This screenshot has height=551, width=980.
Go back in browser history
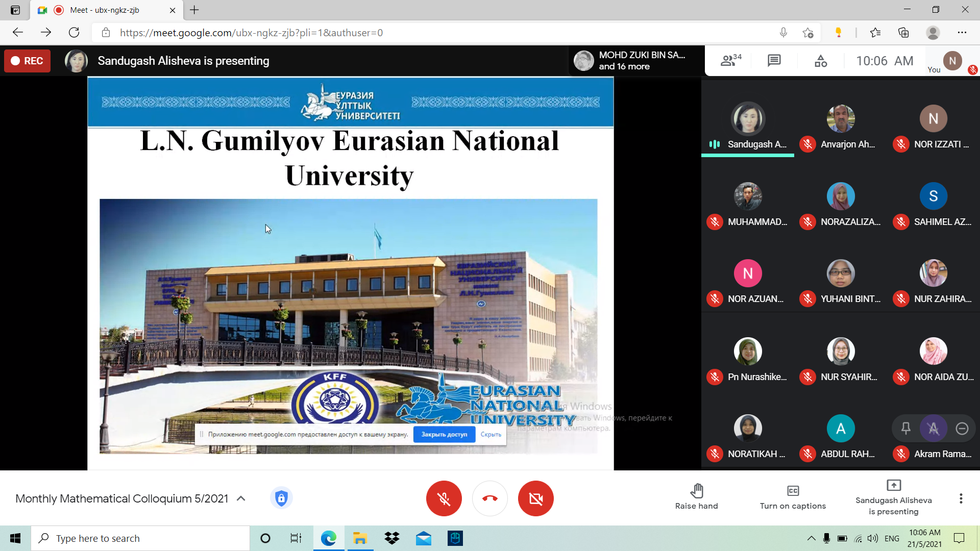tap(18, 33)
